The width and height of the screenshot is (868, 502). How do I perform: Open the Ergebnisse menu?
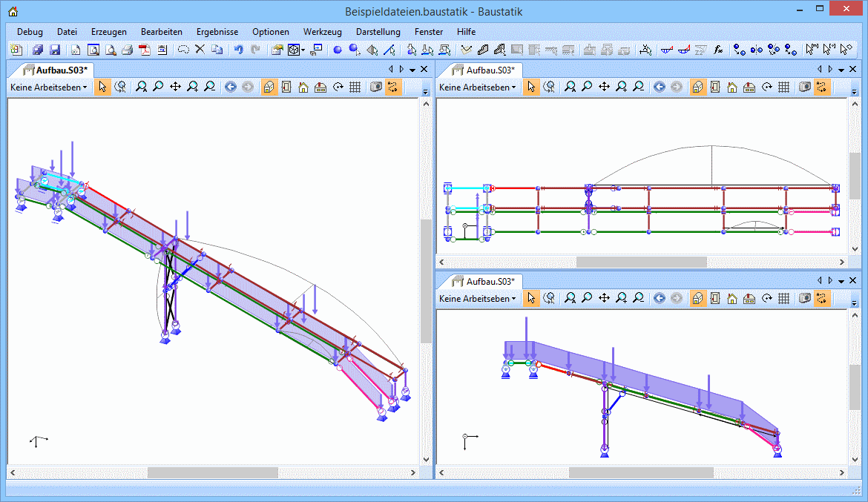[x=217, y=32]
